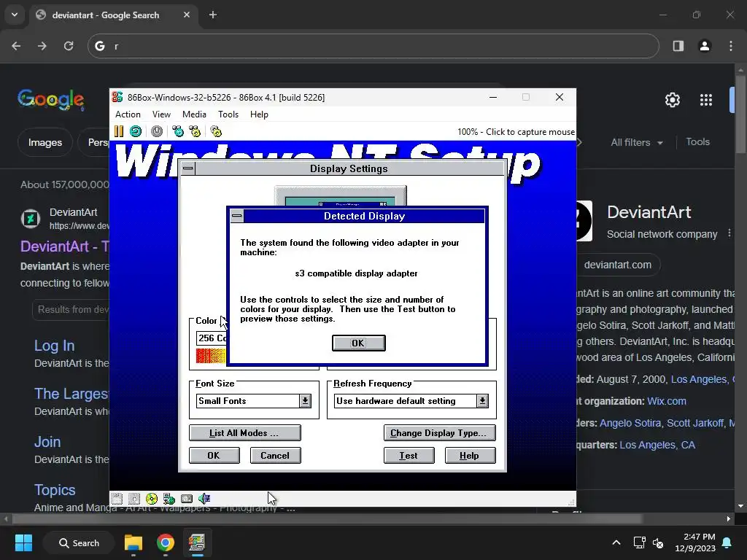Image resolution: width=747 pixels, height=560 pixels.
Task: Open the 86Box Tools menu
Action: 228,114
